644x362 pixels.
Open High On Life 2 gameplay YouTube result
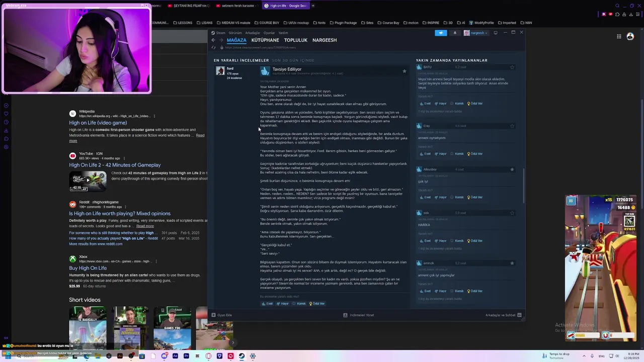(x=115, y=165)
